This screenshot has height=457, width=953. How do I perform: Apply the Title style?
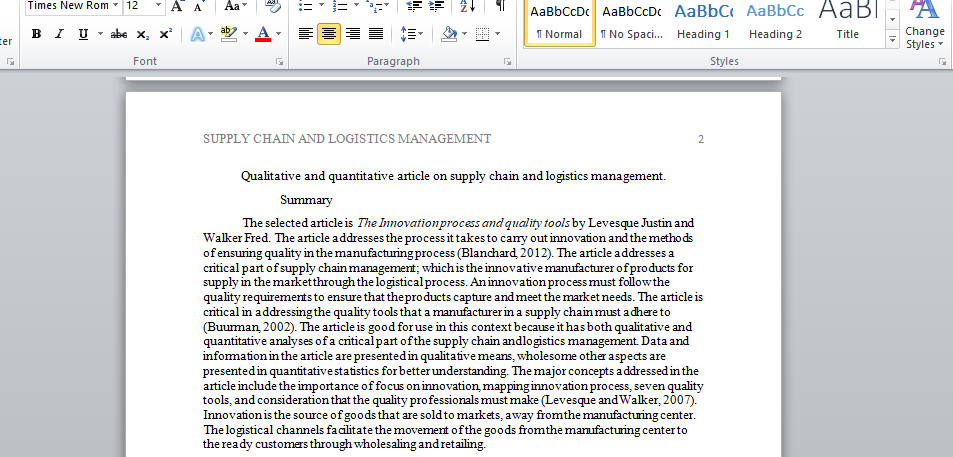click(x=847, y=22)
